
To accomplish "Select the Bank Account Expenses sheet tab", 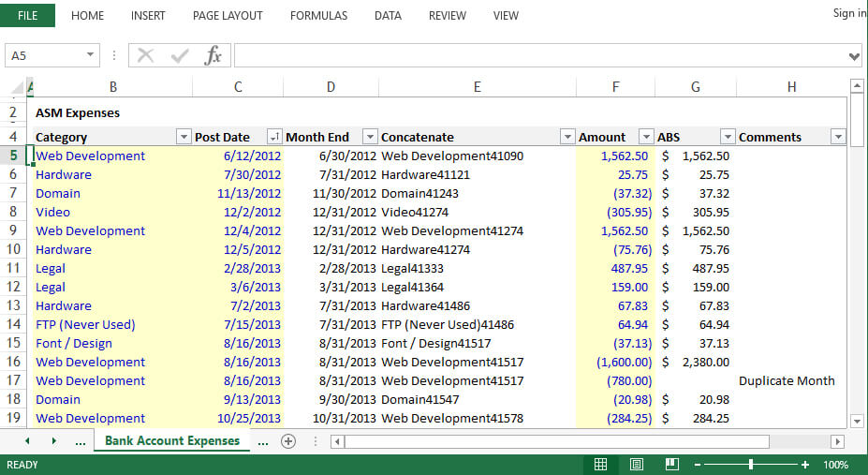I will coord(172,441).
